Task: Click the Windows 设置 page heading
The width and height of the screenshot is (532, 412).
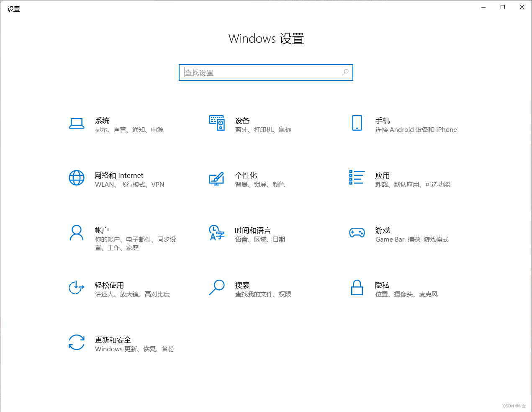Action: pyautogui.click(x=266, y=39)
